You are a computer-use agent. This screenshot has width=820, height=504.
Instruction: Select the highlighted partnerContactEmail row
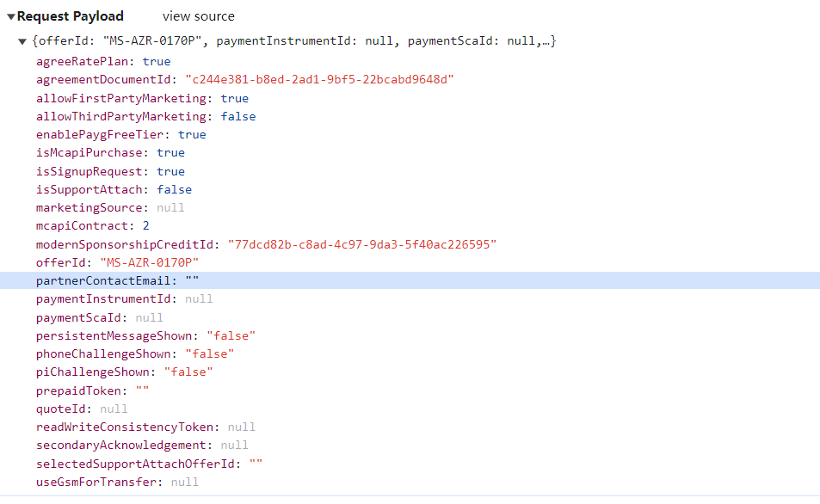(410, 280)
